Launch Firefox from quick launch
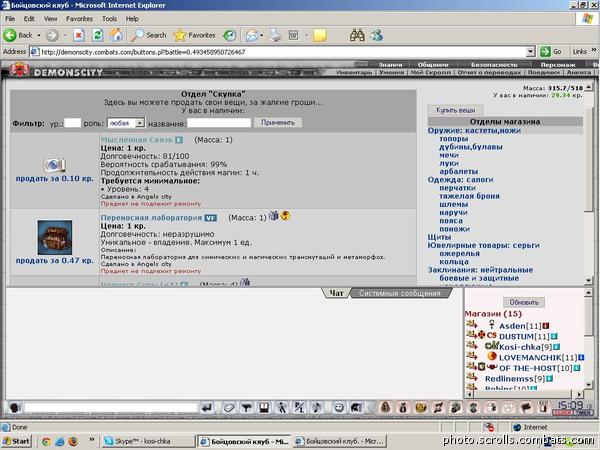The height and width of the screenshot is (450, 600). coord(73,441)
